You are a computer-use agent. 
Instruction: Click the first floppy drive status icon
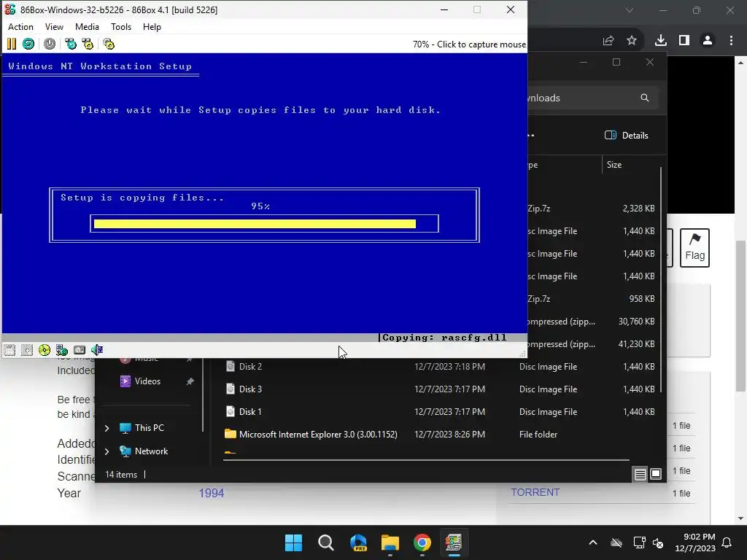pos(9,351)
